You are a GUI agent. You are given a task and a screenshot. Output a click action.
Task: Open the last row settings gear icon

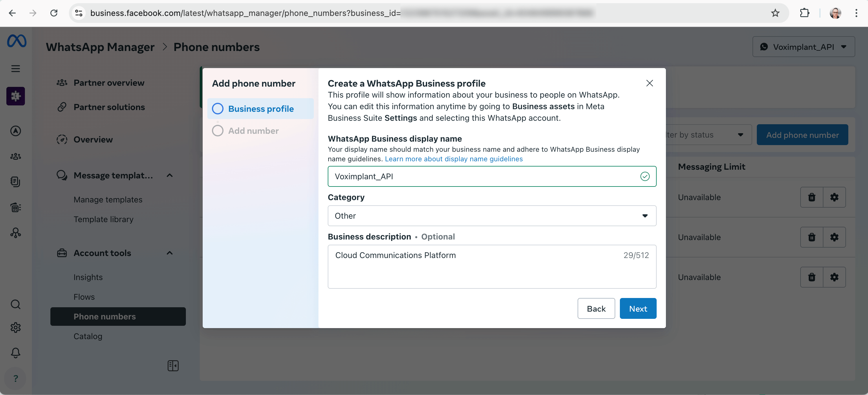(834, 277)
